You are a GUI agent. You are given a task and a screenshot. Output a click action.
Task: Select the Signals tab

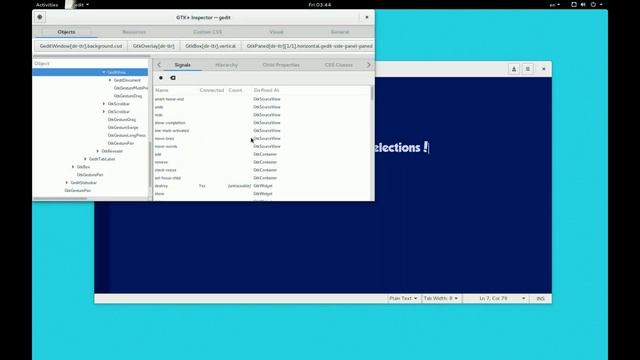(x=182, y=65)
